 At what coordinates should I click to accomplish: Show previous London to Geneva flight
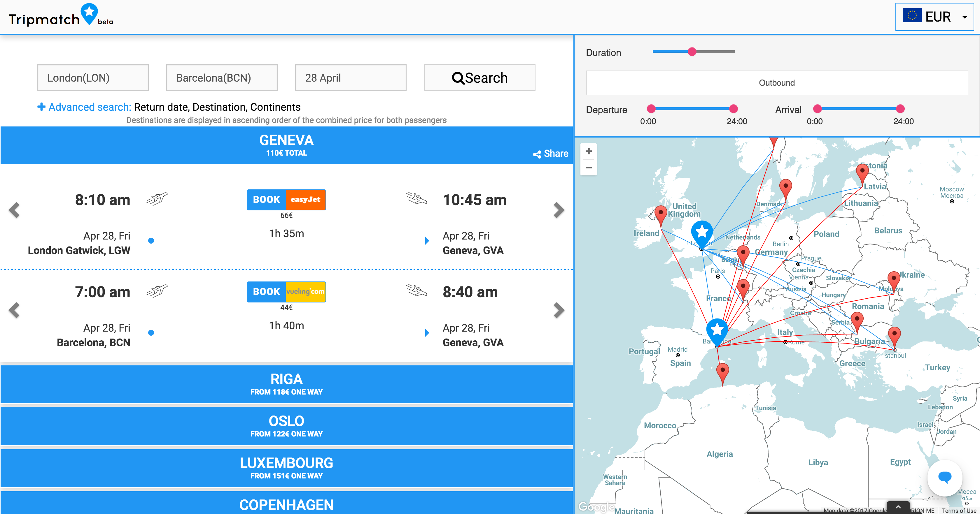coord(15,210)
